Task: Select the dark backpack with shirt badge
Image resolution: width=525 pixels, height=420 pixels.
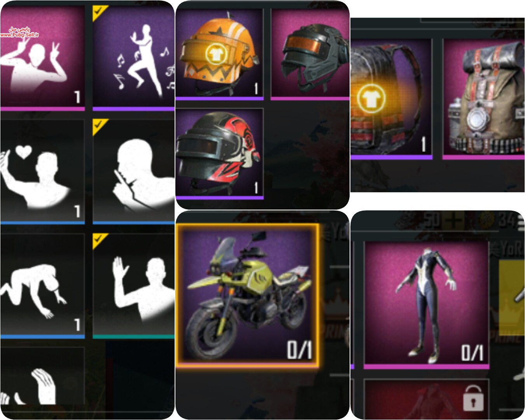Action: point(391,99)
